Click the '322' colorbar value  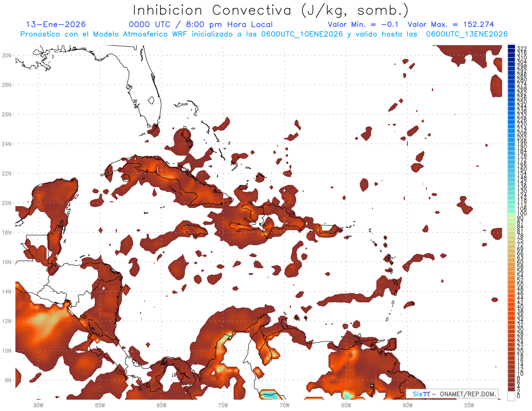pyautogui.click(x=522, y=48)
